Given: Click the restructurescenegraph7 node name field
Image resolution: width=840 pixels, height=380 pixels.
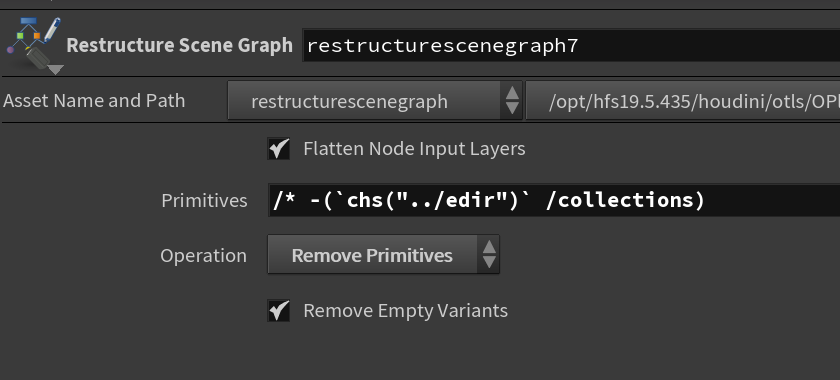Looking at the screenshot, I should pos(571,46).
